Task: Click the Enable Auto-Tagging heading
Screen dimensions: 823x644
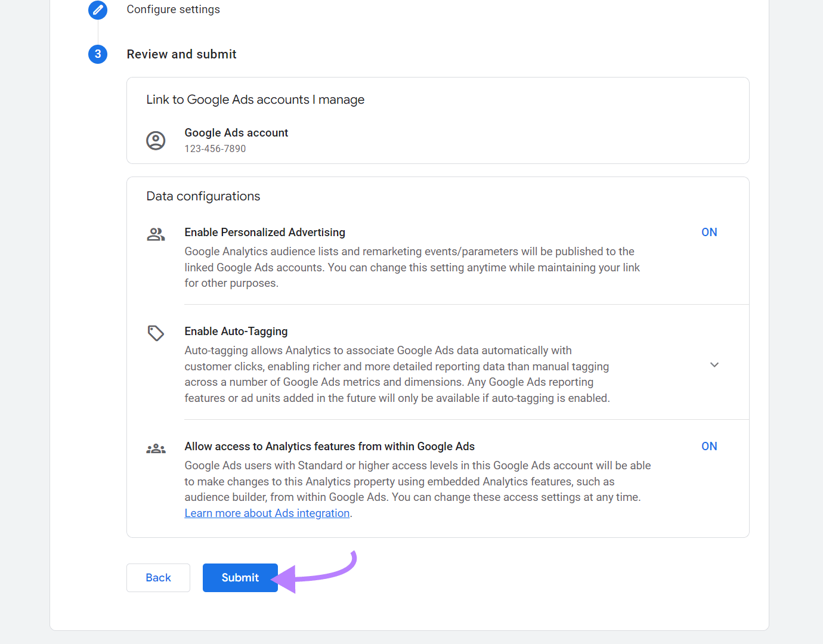Action: [236, 331]
